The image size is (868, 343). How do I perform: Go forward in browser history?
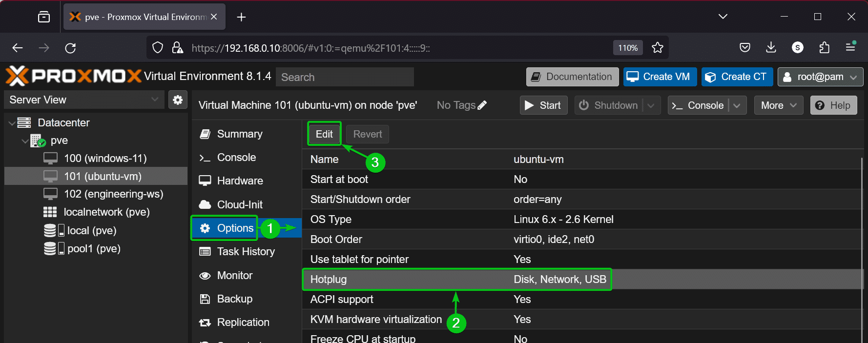tap(44, 48)
